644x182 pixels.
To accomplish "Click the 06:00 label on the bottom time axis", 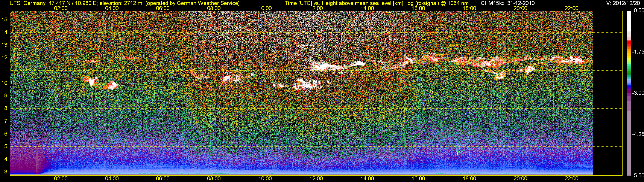I will tap(163, 179).
